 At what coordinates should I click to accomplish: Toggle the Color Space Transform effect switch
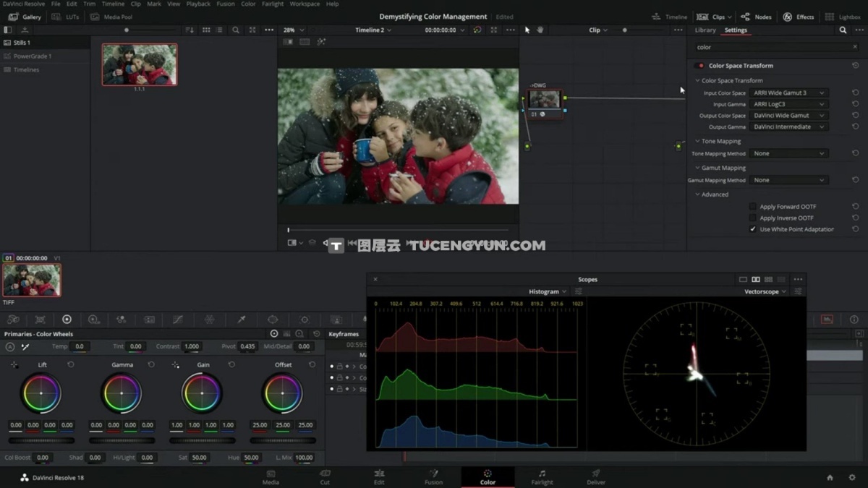tap(699, 66)
